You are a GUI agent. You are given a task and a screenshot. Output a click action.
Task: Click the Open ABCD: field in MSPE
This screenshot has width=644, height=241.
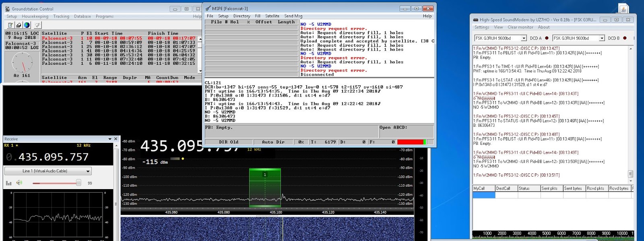pos(406,131)
